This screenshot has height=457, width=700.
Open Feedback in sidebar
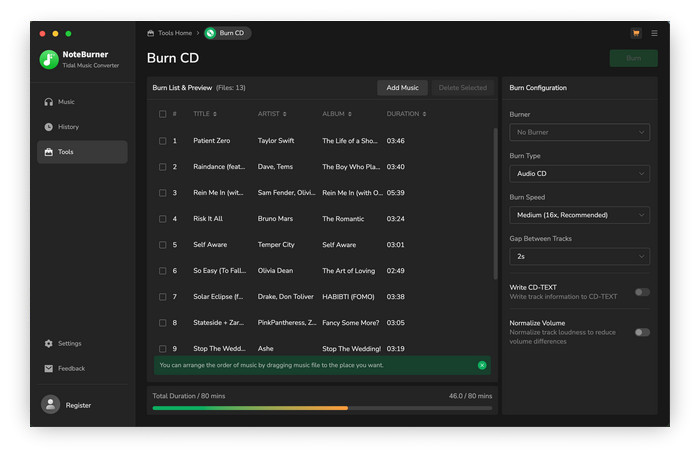coord(82,368)
